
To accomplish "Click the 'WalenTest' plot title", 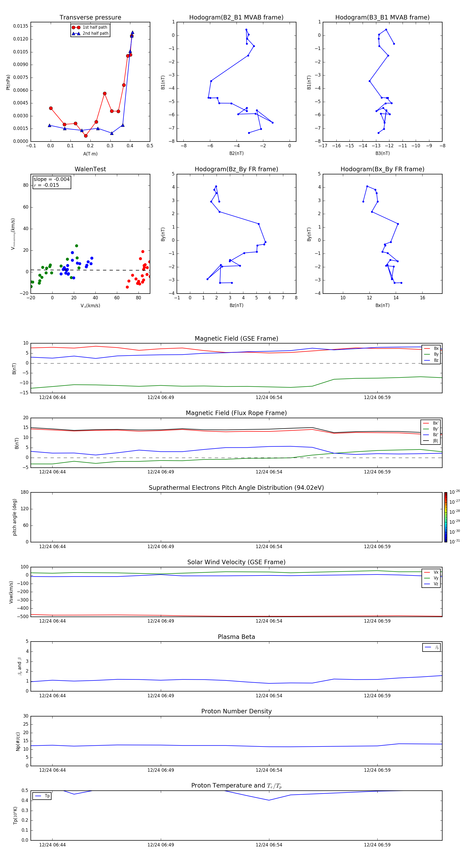I will (90, 169).
